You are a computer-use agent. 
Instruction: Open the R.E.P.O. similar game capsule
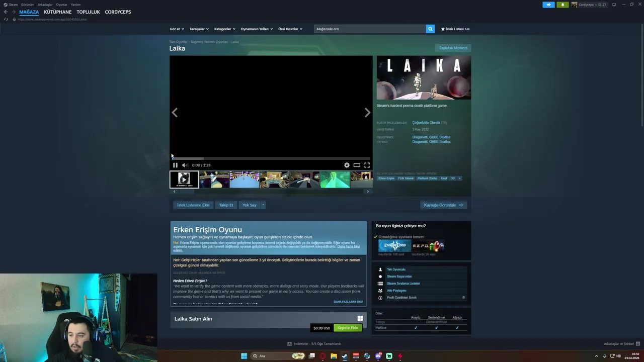tap(428, 245)
